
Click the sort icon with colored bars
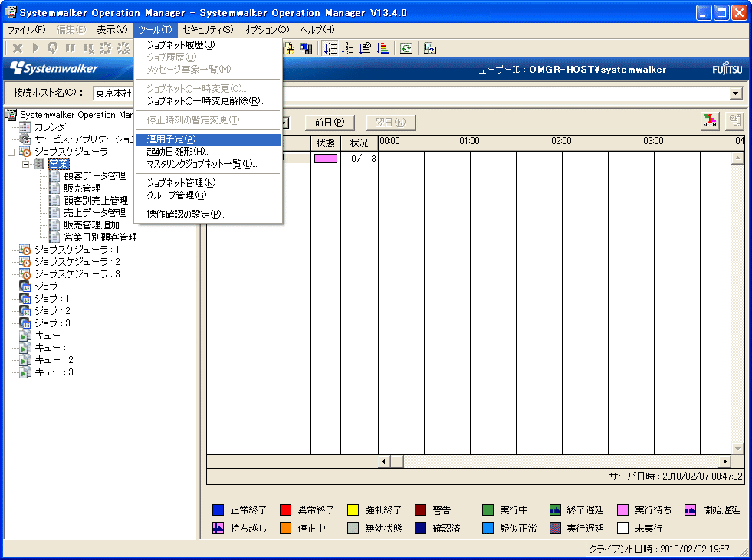pos(383,48)
